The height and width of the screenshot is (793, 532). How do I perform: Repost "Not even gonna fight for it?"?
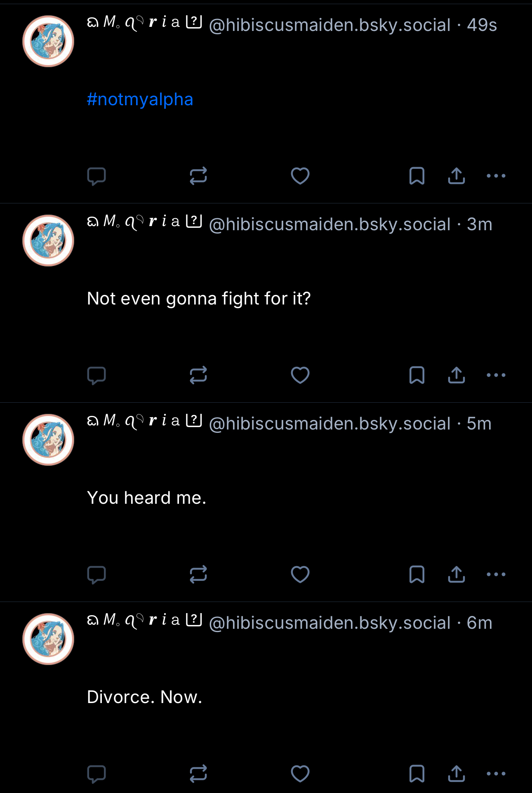(198, 375)
